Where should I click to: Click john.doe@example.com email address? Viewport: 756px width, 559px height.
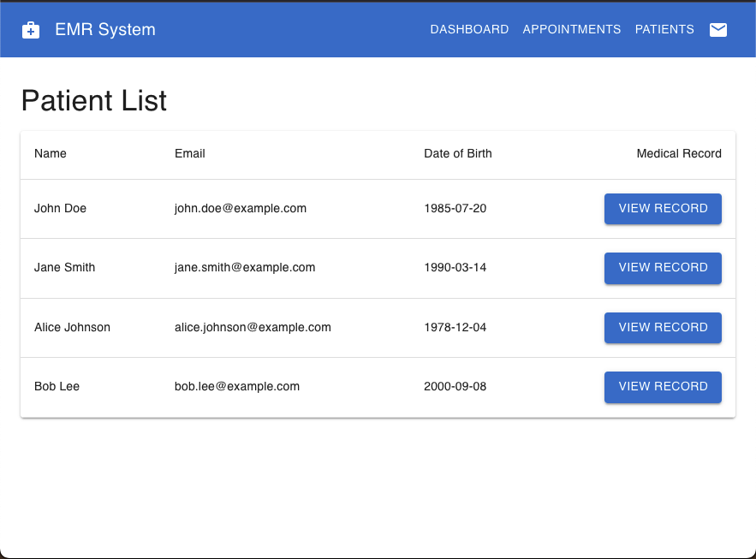click(x=241, y=209)
